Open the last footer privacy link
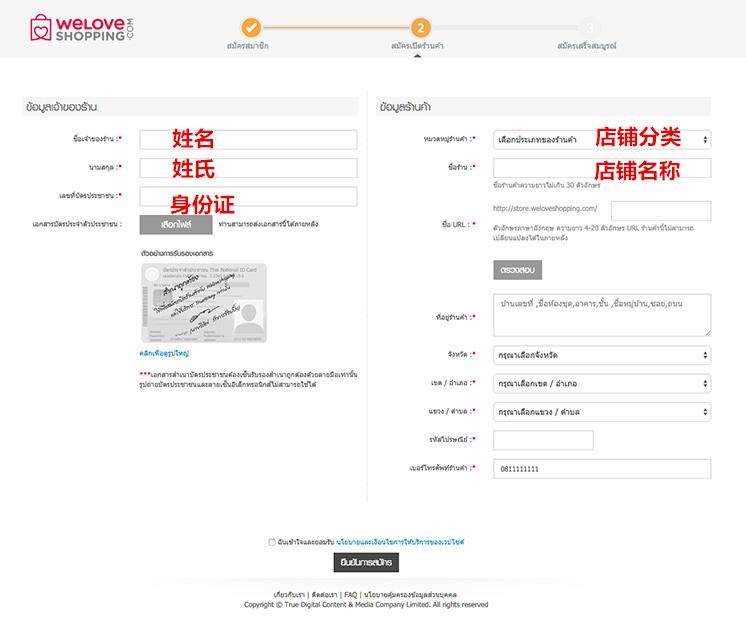The height and width of the screenshot is (621, 746). coord(410,595)
